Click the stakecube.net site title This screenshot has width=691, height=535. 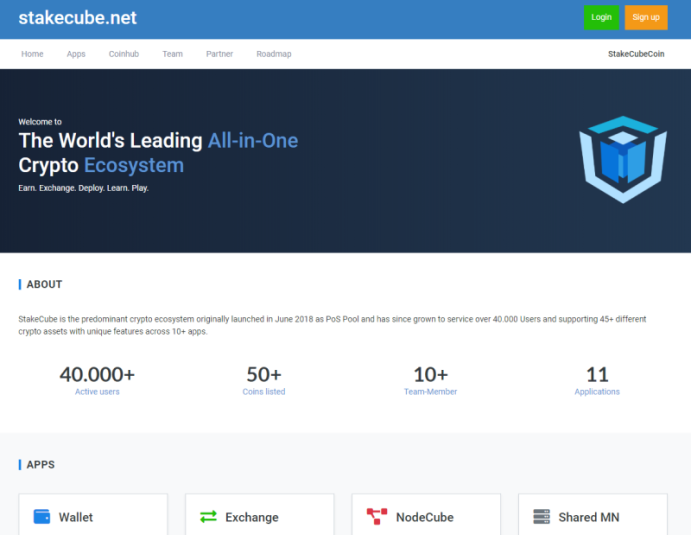pos(78,18)
